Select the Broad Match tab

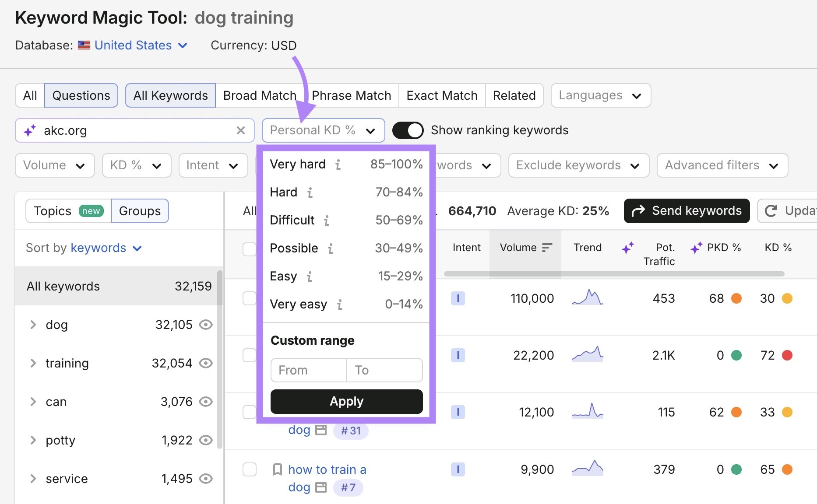tap(260, 95)
